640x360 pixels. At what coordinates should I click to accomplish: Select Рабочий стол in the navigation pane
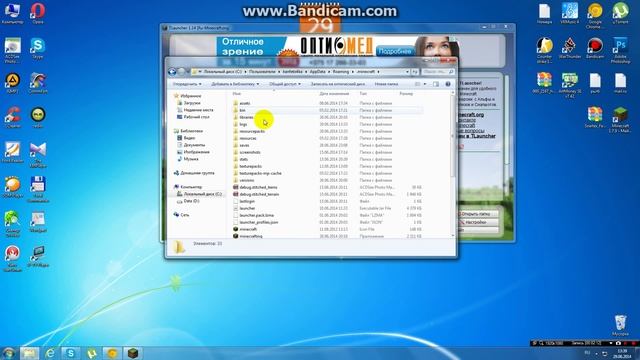coord(196,117)
